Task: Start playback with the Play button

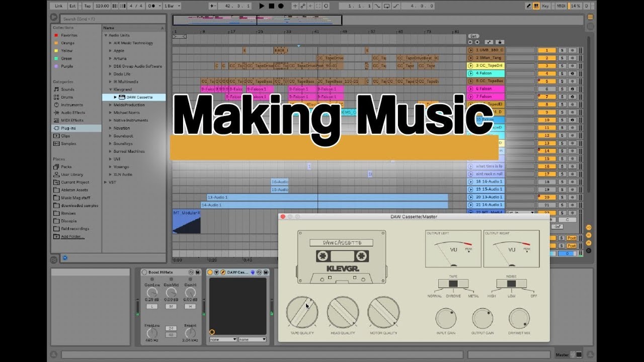Action: (262, 6)
